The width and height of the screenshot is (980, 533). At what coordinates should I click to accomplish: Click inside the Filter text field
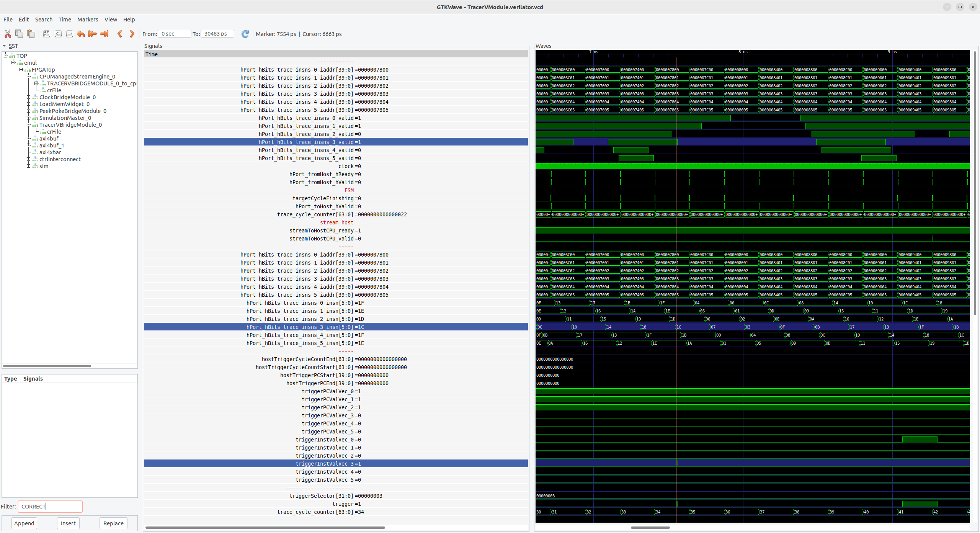pos(50,506)
